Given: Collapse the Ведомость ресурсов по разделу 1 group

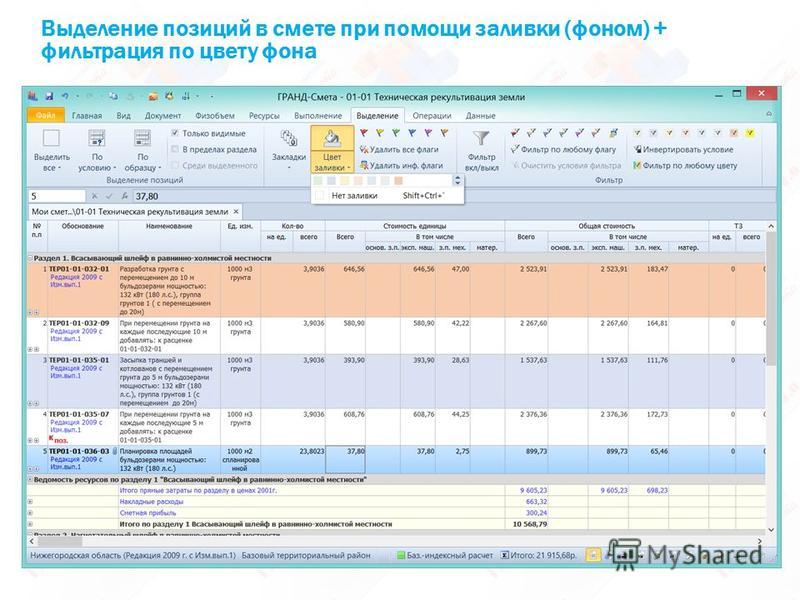Looking at the screenshot, I should point(30,480).
